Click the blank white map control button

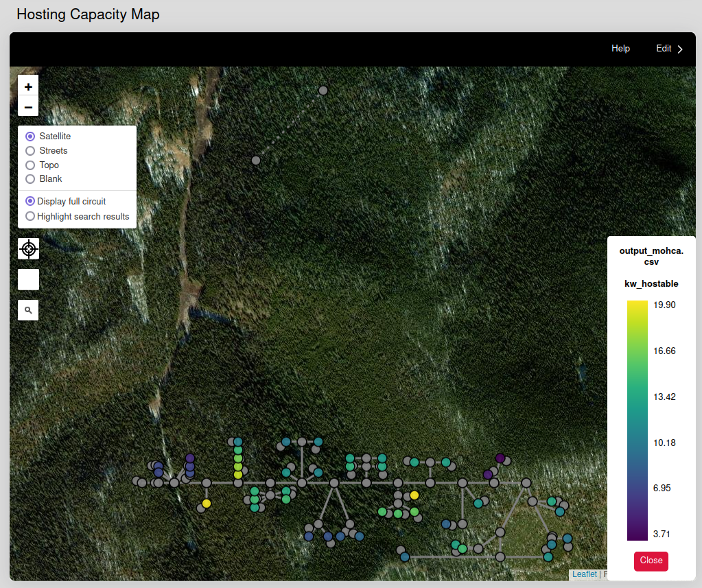(x=29, y=280)
